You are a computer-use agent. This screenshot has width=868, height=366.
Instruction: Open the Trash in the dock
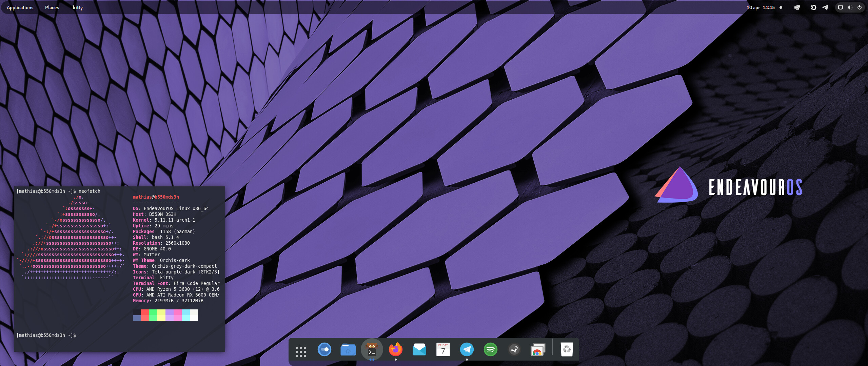567,349
